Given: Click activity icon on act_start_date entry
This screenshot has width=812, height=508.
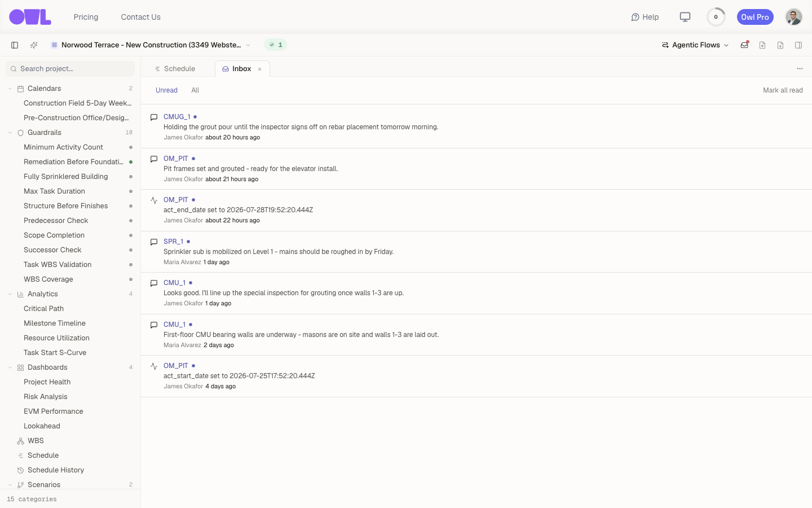Looking at the screenshot, I should (x=154, y=366).
